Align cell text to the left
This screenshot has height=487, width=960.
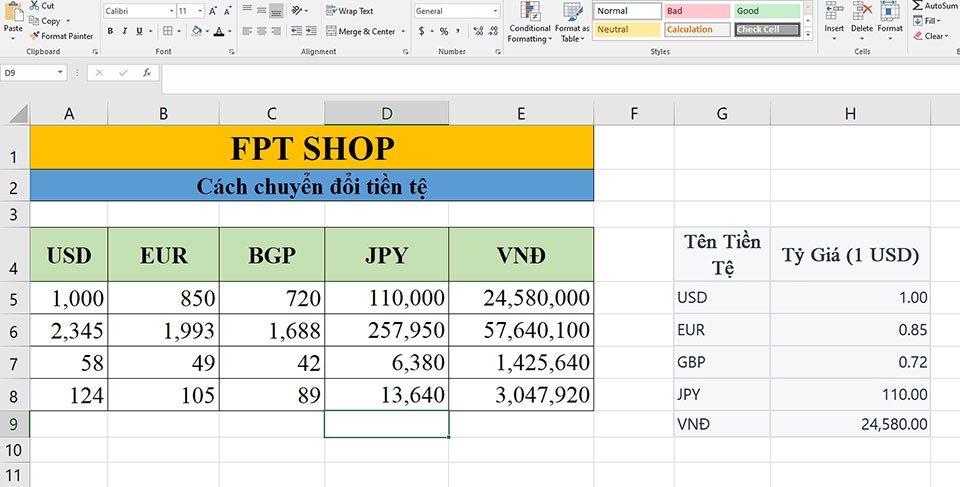coord(247,31)
